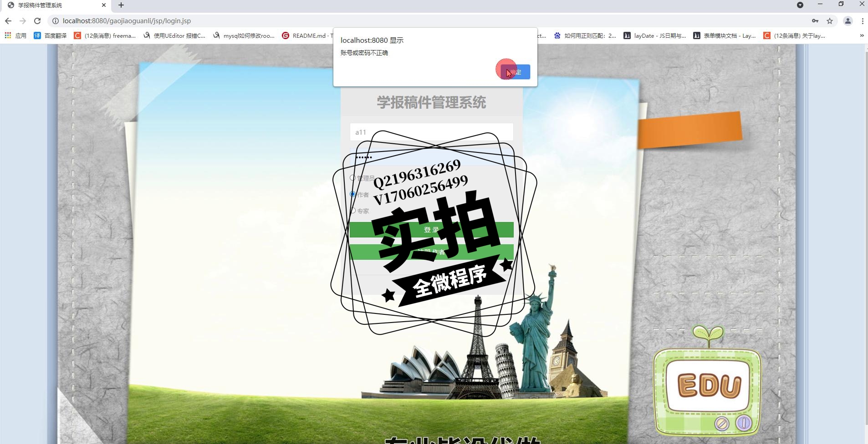
Task: Click the green 注册作者 button
Action: click(431, 252)
